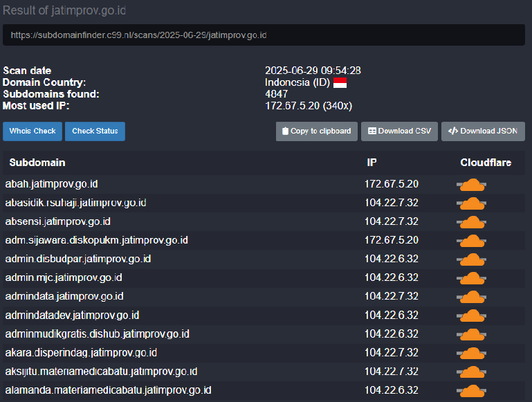Open absensi.jatimprov.go.id subdomain

(57, 221)
